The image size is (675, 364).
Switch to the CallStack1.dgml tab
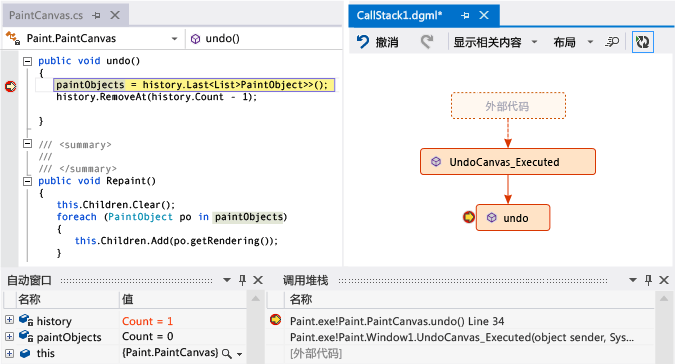tap(399, 15)
